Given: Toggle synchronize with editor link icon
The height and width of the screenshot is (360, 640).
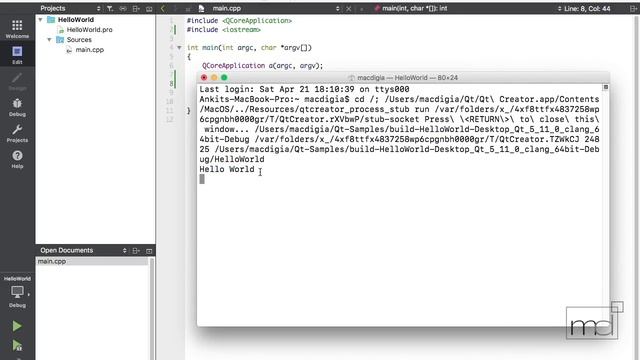Looking at the screenshot, I should 123,8.
